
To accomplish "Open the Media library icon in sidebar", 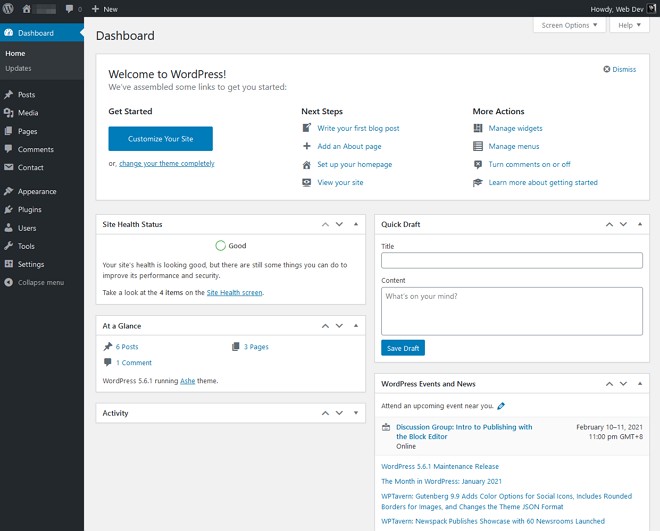I will pos(9,113).
